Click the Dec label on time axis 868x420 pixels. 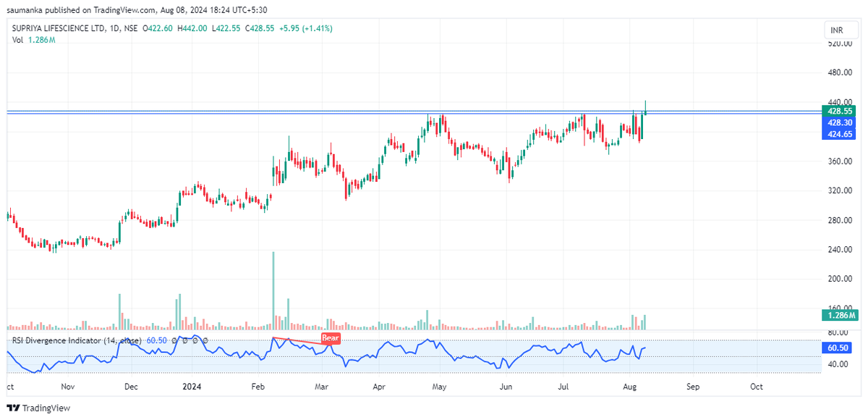point(131,387)
